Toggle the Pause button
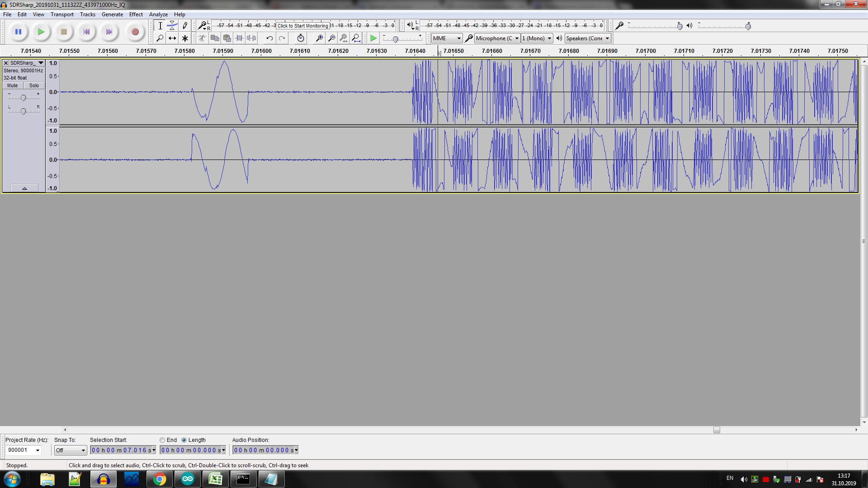The image size is (868, 488). [18, 32]
